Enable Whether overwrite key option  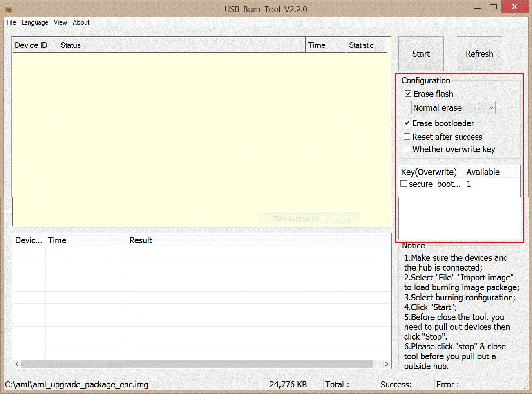pyautogui.click(x=407, y=149)
